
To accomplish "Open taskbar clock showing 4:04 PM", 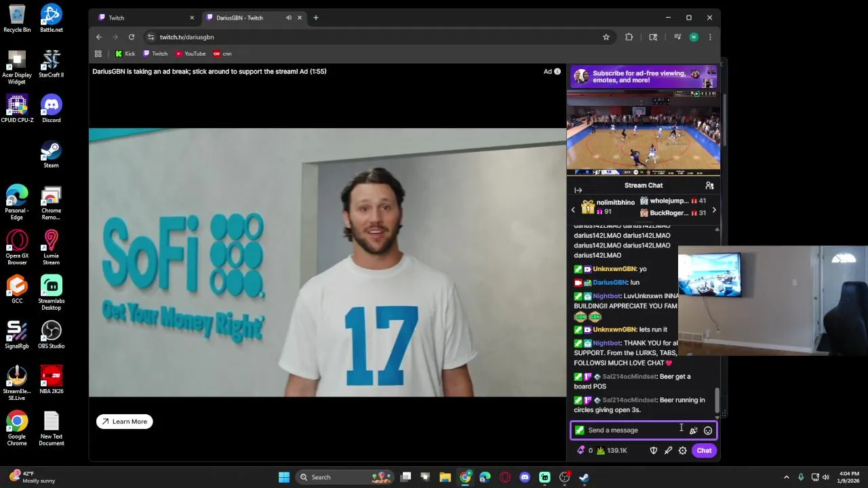I will click(x=849, y=477).
